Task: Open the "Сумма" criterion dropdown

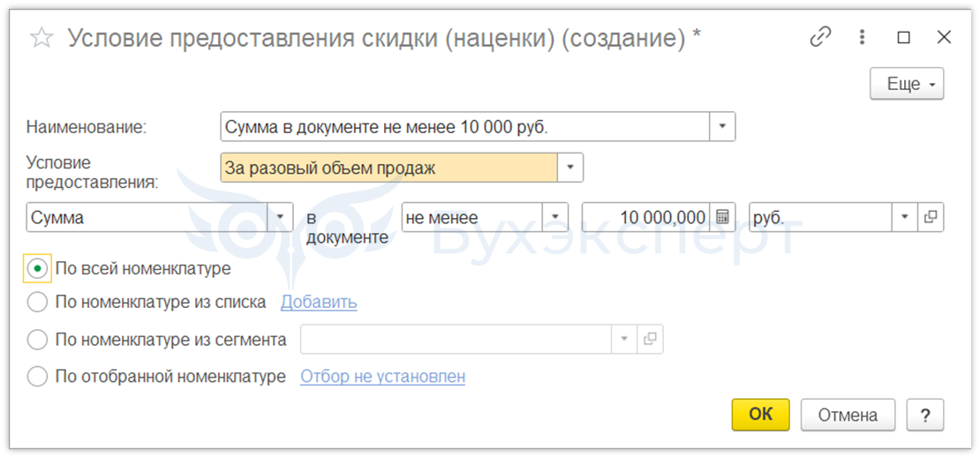Action: [x=281, y=217]
